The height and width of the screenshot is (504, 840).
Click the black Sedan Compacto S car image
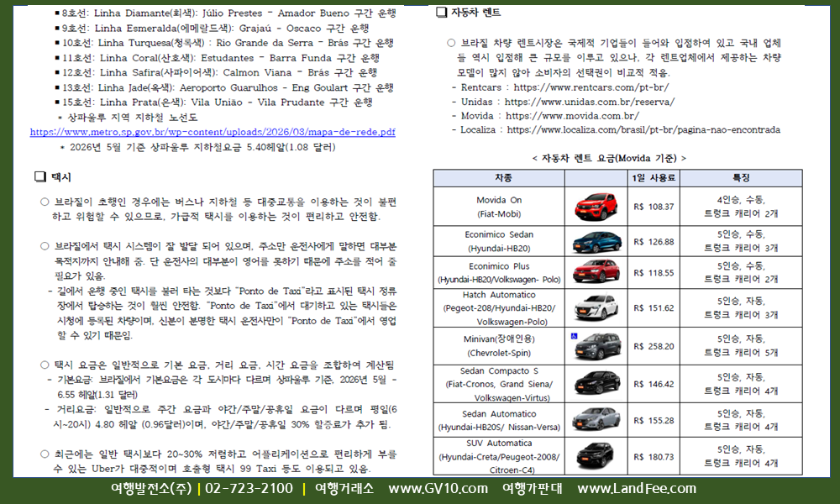tap(596, 384)
